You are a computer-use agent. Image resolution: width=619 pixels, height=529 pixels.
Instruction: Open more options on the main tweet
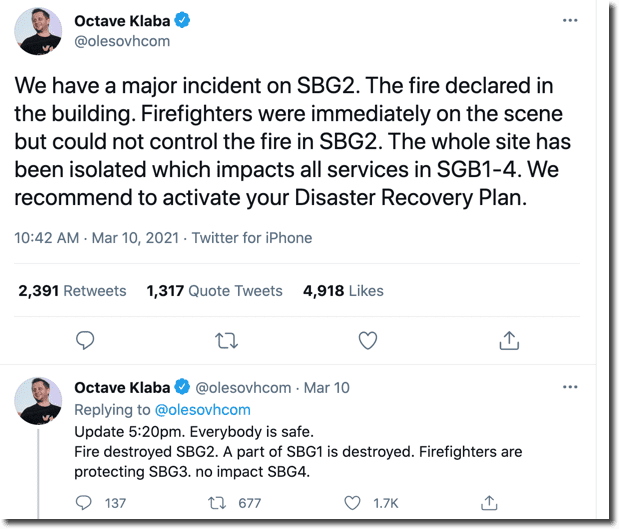point(570,20)
